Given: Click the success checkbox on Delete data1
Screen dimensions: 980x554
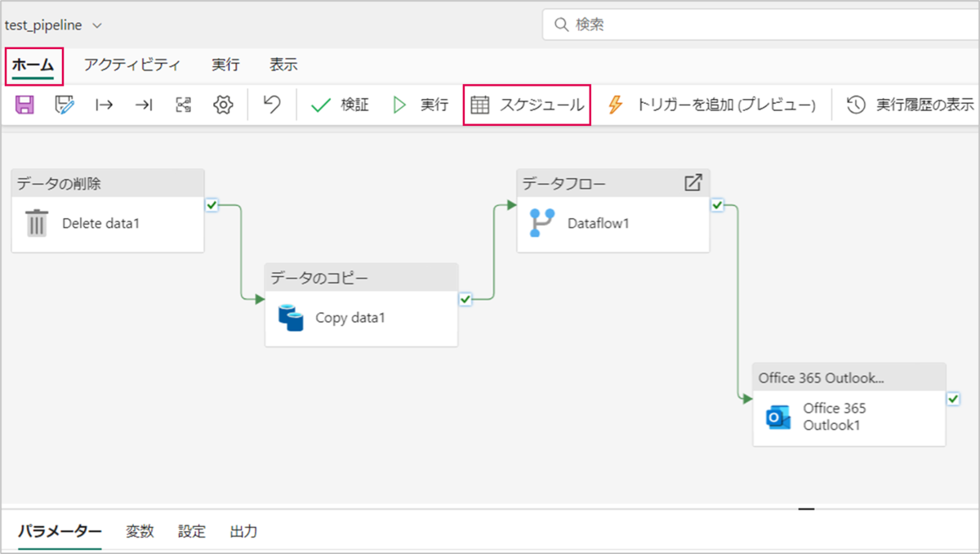Looking at the screenshot, I should tap(212, 205).
